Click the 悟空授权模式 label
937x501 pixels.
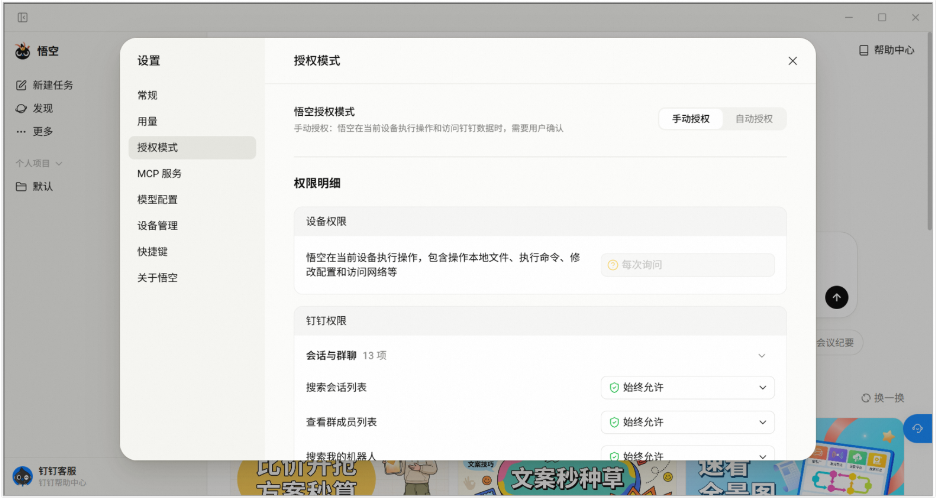point(324,112)
